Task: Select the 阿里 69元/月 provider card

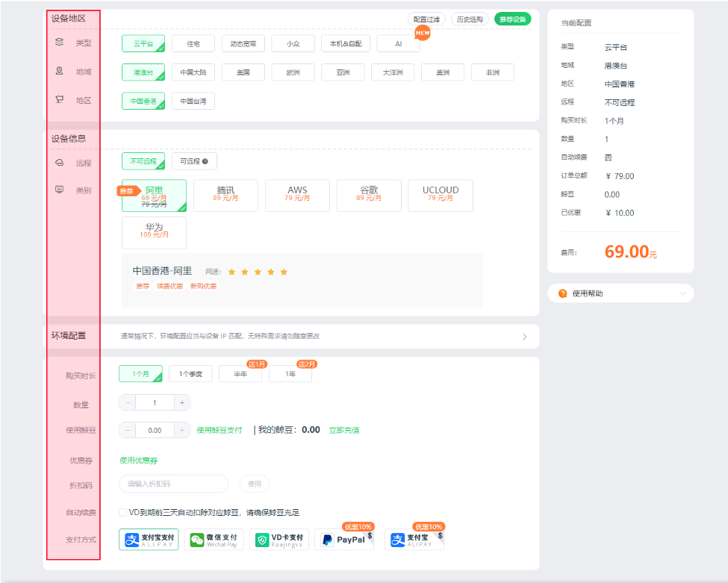Action: pos(154,196)
